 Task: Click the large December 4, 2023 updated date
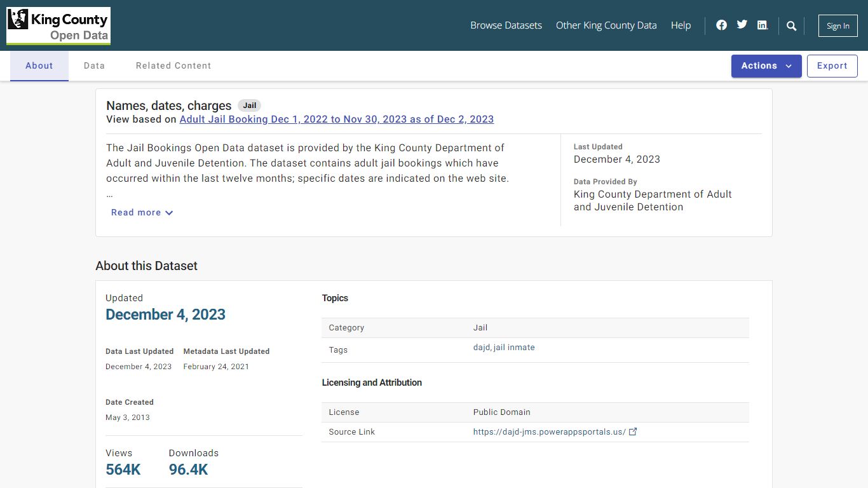(165, 315)
